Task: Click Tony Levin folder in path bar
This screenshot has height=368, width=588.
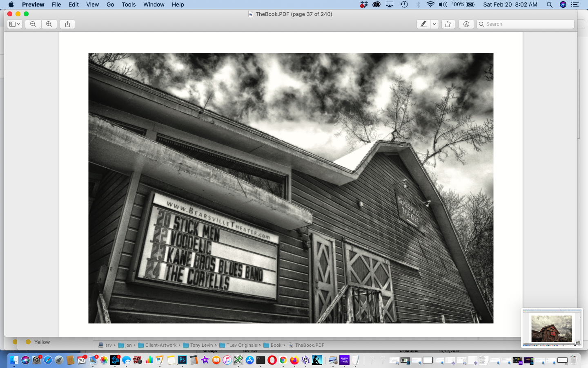Action: coord(198,345)
